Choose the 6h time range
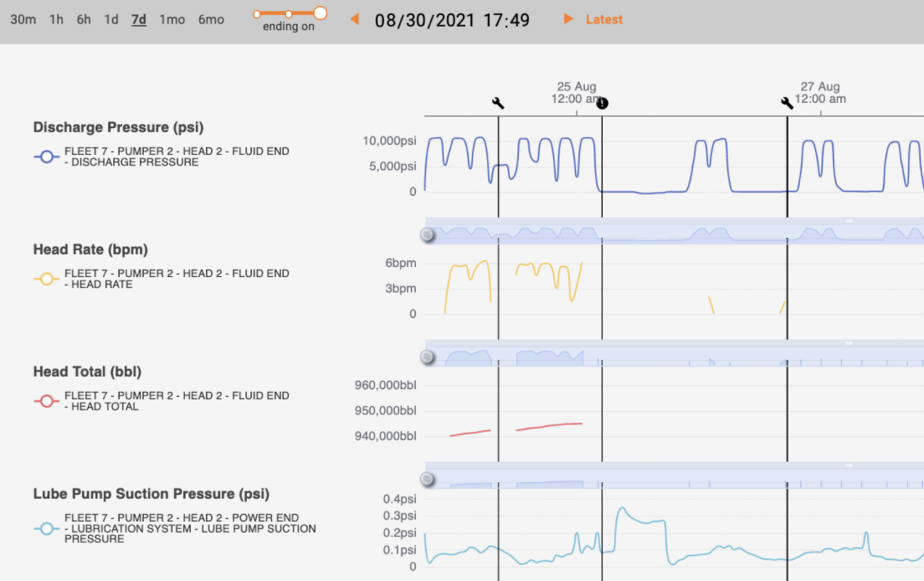924x581 pixels. click(84, 19)
